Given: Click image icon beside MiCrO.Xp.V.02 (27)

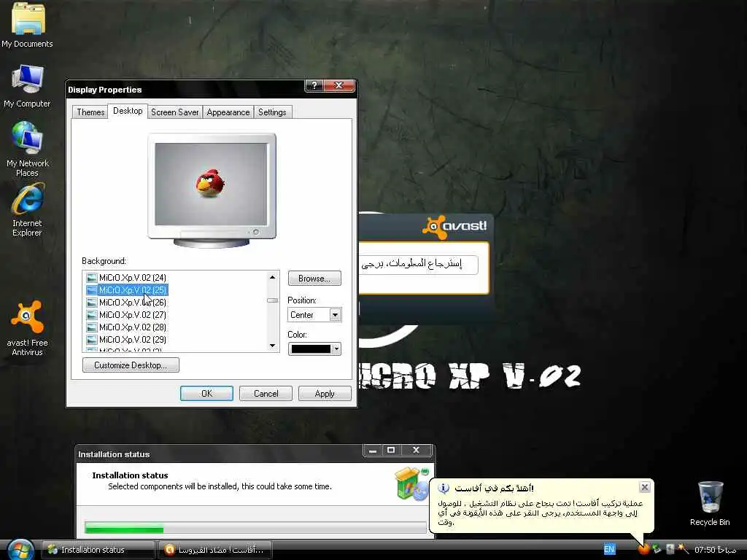Looking at the screenshot, I should [92, 315].
